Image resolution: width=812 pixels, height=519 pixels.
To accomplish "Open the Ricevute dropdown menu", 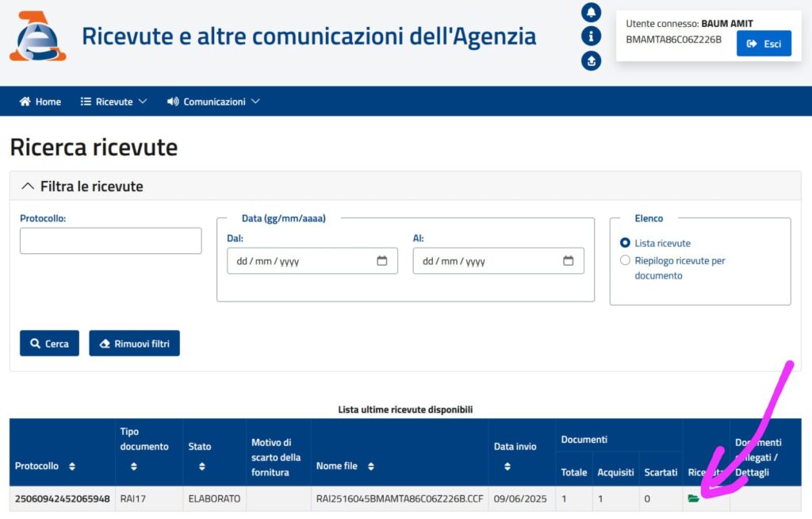I will tap(113, 101).
